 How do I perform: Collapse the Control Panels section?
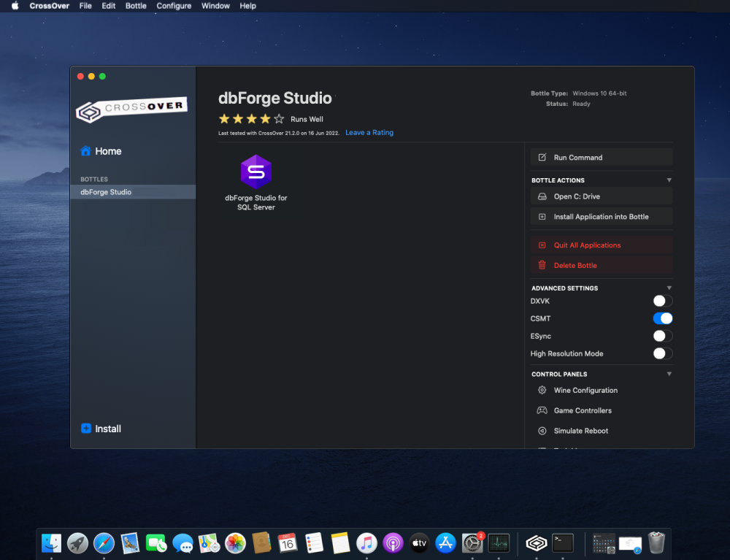point(669,374)
